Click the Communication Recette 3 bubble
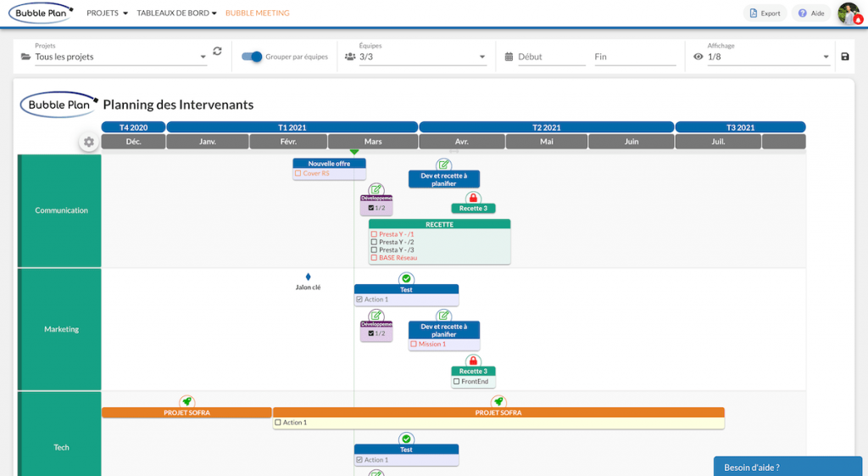 pos(473,209)
